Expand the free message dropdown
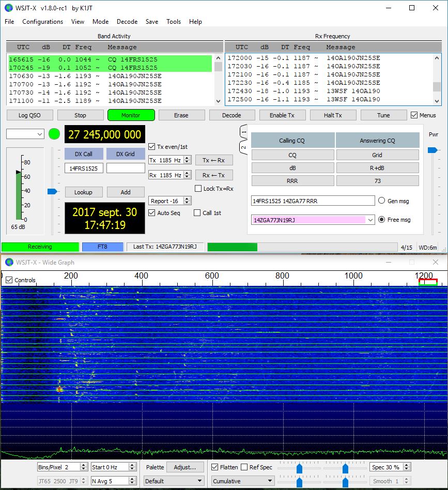This screenshot has height=490, width=448. pos(370,220)
